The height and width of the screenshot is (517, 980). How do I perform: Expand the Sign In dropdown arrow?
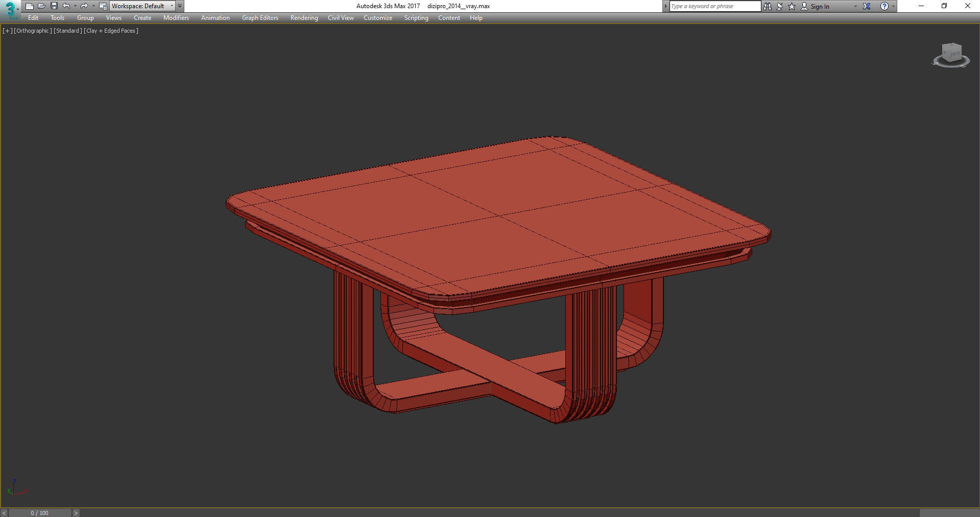[855, 7]
